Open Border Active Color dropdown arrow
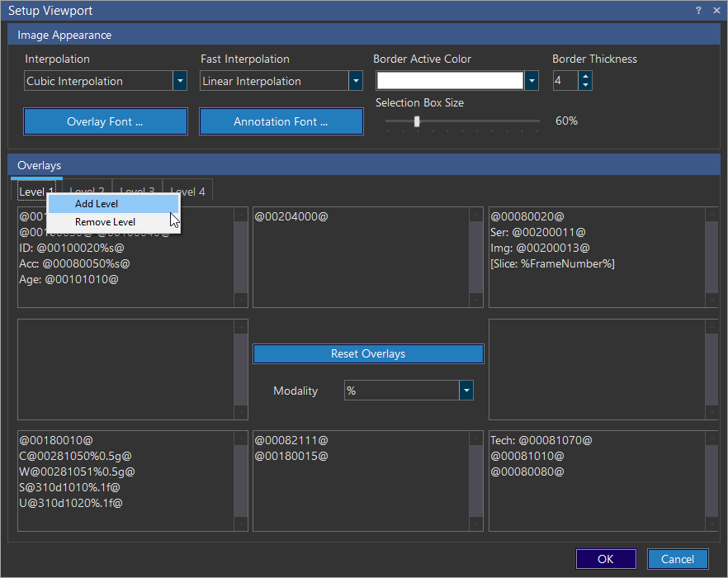728x578 pixels. coord(532,81)
